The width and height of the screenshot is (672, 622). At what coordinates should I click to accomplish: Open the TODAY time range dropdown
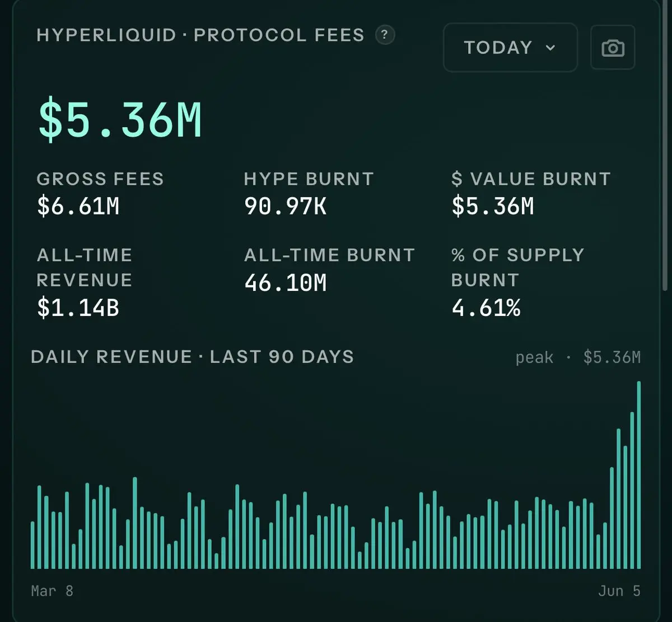pyautogui.click(x=510, y=48)
